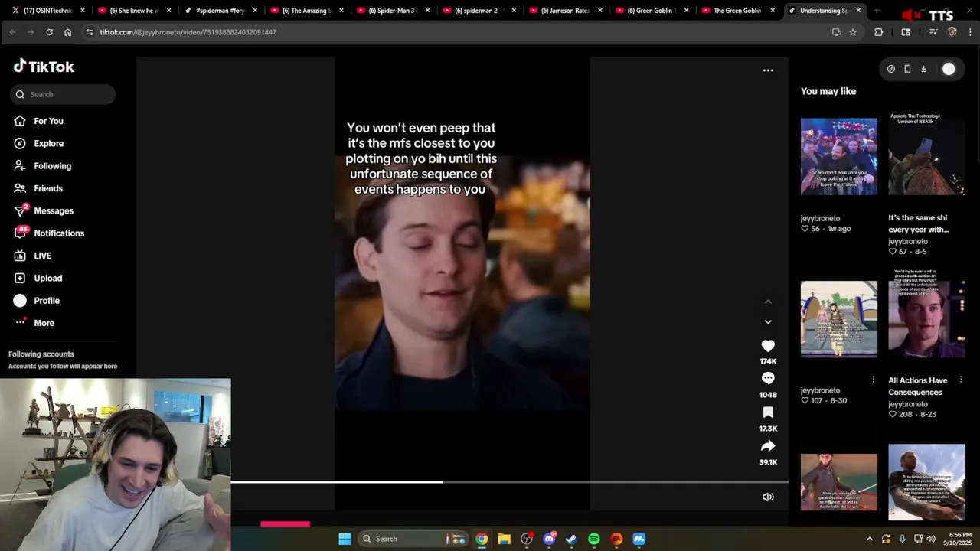The width and height of the screenshot is (980, 551).
Task: Open Discord from the taskbar
Action: (549, 539)
